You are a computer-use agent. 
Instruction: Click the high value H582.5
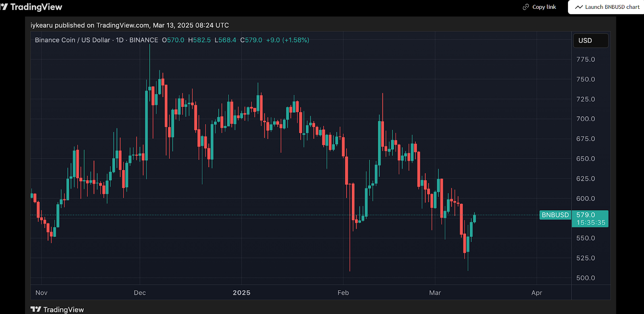(x=199, y=40)
